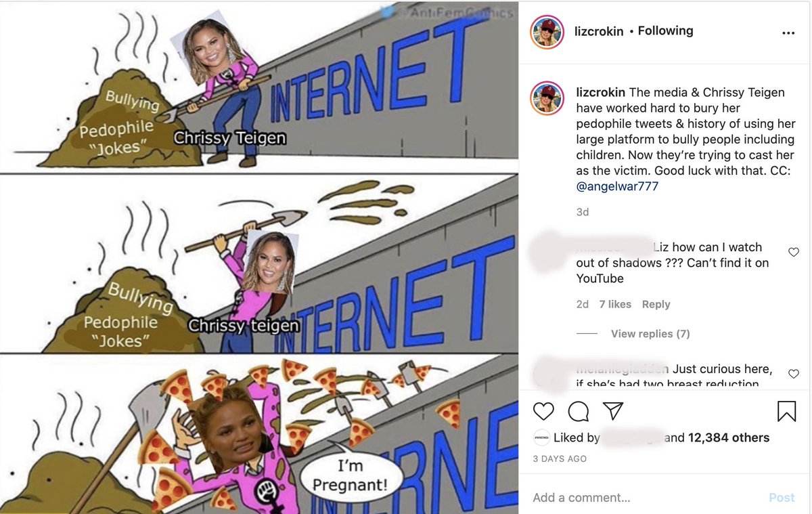Like the 'Just curious here' comment

pyautogui.click(x=794, y=374)
